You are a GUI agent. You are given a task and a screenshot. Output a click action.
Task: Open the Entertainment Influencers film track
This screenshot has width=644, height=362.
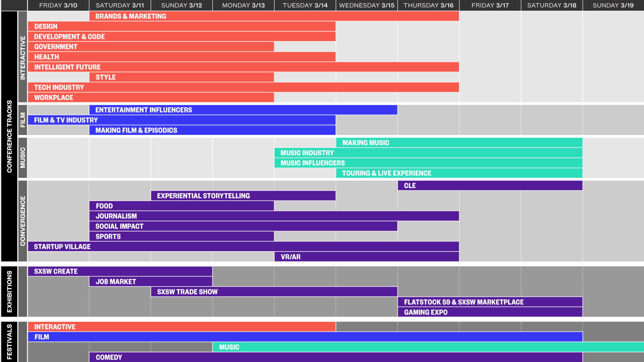pos(243,110)
